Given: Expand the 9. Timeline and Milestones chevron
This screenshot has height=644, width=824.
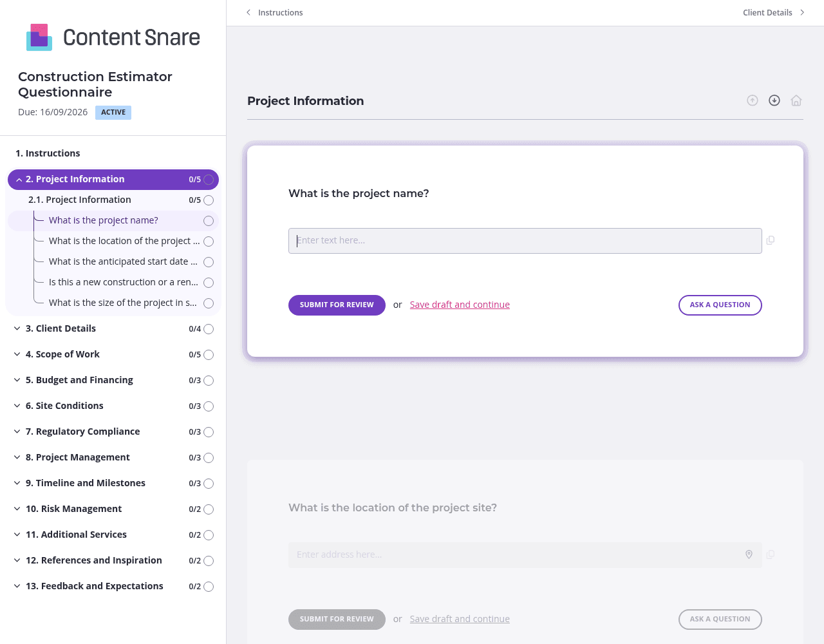Looking at the screenshot, I should pyautogui.click(x=17, y=483).
